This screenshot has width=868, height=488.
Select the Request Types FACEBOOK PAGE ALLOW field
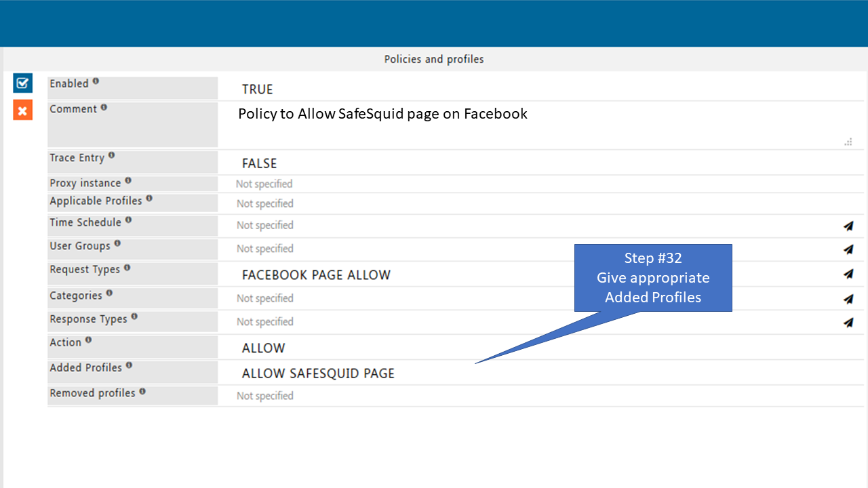pos(316,275)
